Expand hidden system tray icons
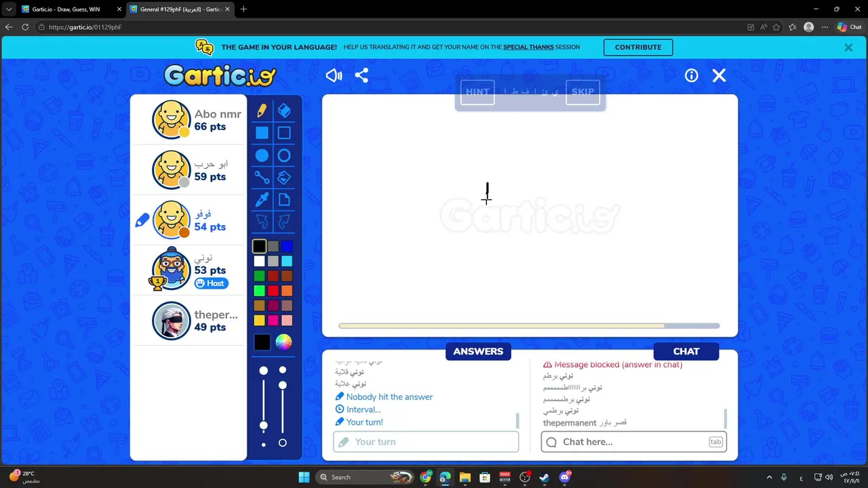 (769, 477)
